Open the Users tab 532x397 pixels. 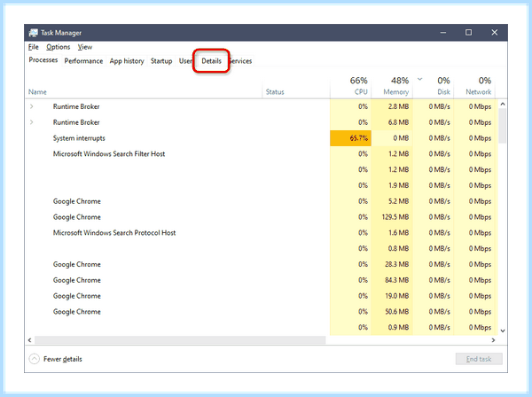point(185,61)
